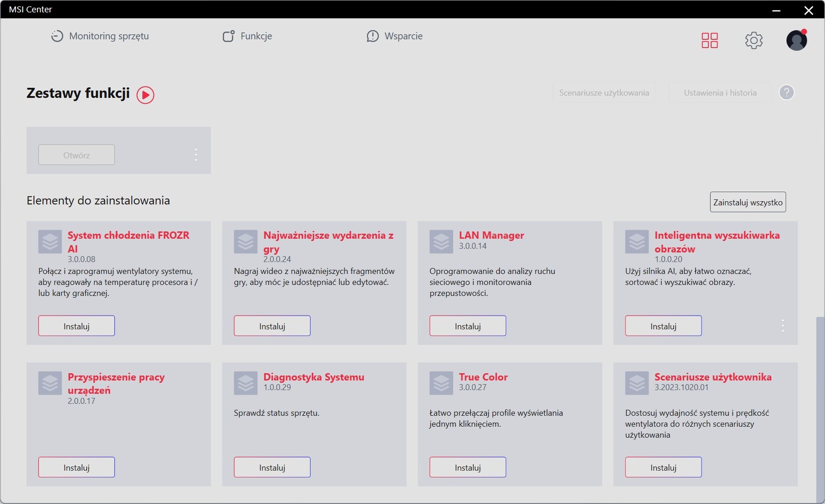Viewport: 825px width, 504px height.
Task: Open the Monitoring sprzętu tab
Action: pyautogui.click(x=100, y=36)
